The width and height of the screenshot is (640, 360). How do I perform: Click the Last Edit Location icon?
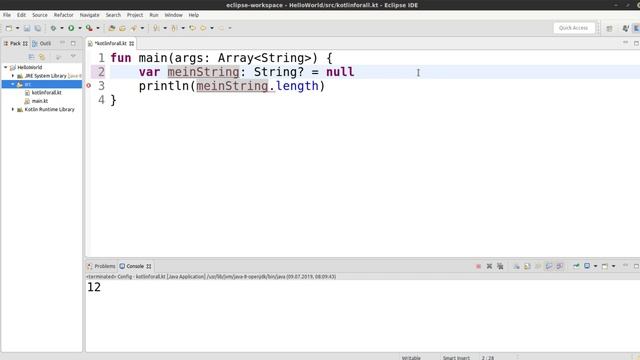[x=192, y=28]
